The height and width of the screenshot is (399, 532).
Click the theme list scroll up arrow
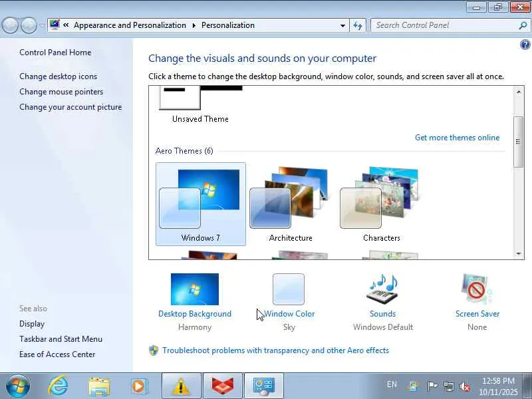[519, 92]
